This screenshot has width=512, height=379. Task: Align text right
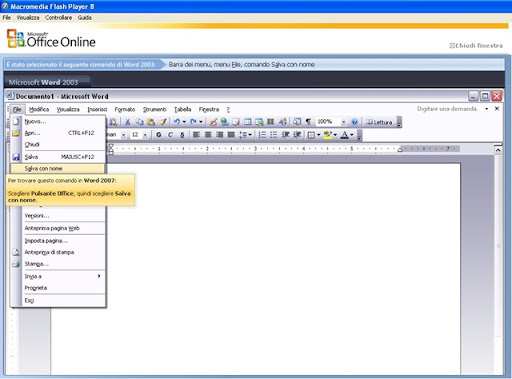(219, 135)
